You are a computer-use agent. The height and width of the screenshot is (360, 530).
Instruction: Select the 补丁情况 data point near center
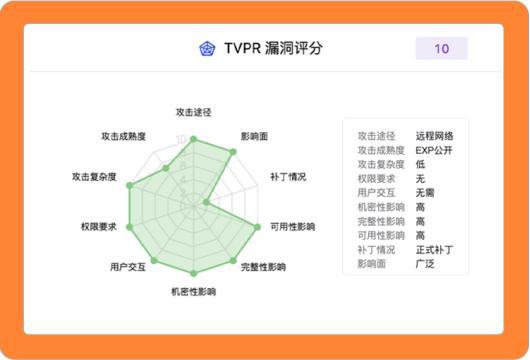coord(206,202)
